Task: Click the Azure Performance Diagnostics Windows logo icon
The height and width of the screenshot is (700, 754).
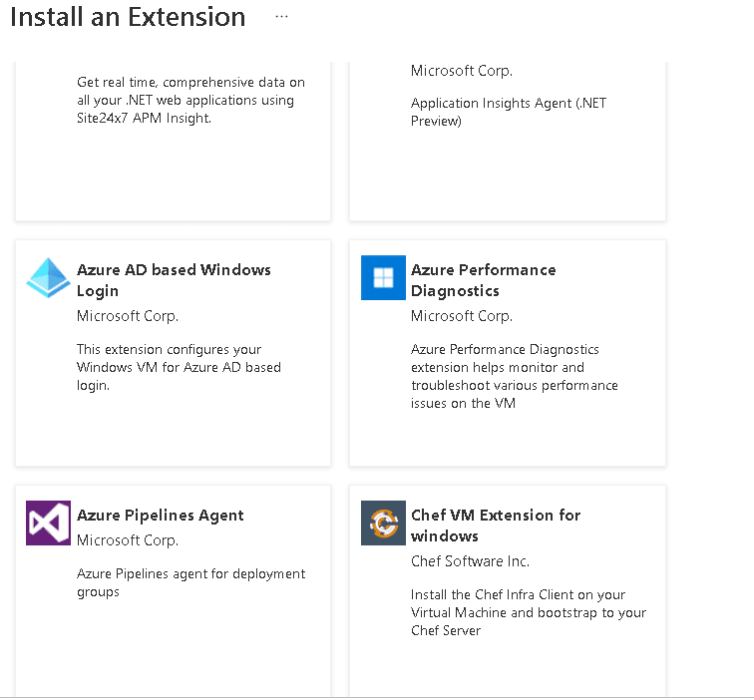Action: click(383, 277)
